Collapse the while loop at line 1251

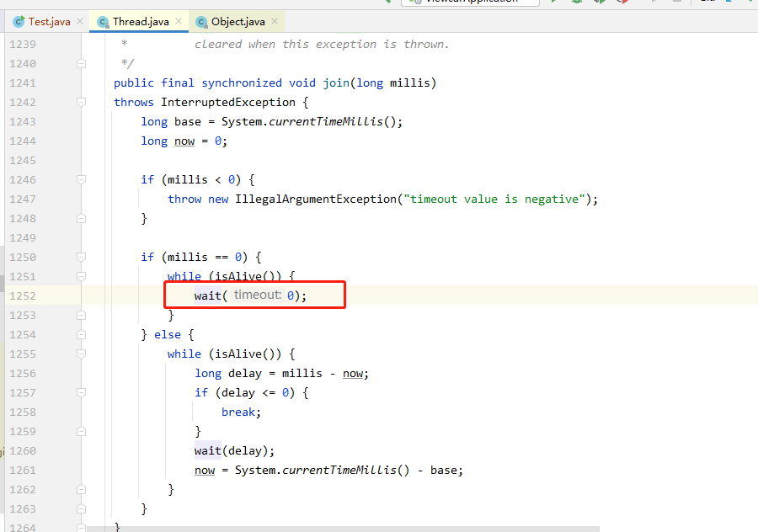81,276
